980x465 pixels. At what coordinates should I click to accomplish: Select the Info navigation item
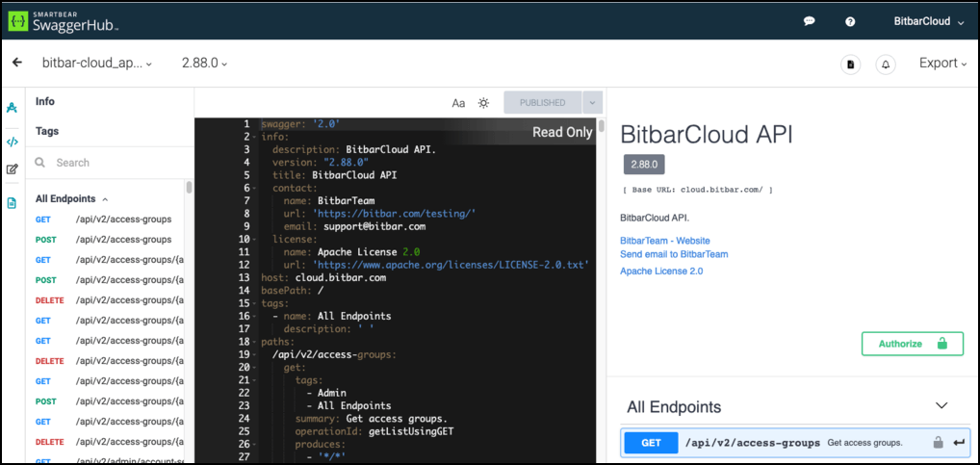click(45, 101)
